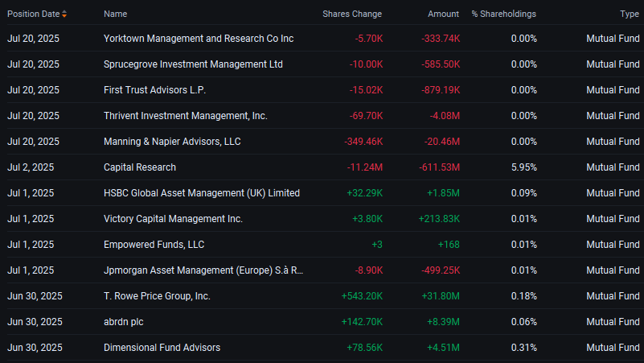Click the -11.24M shares change value
The height and width of the screenshot is (363, 644).
[x=365, y=167]
